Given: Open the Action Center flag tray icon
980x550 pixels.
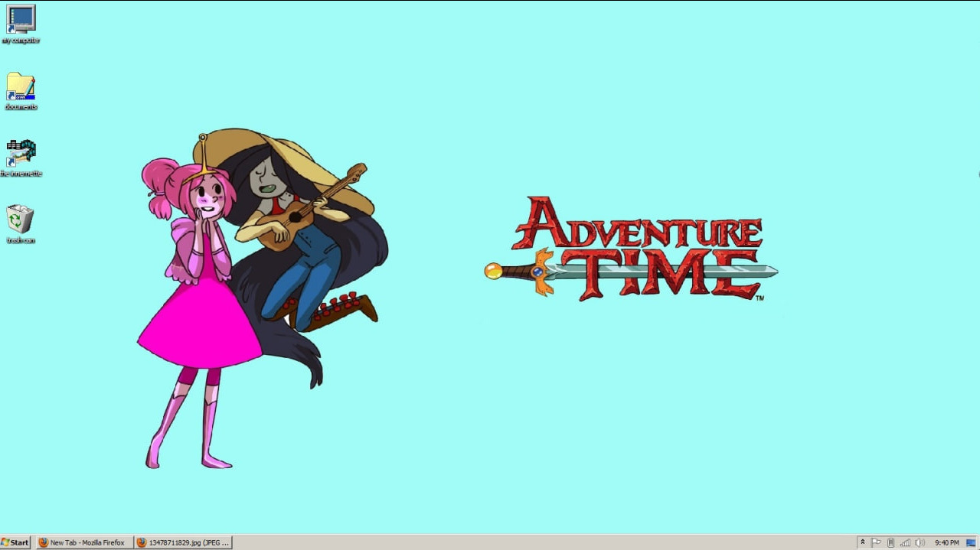Looking at the screenshot, I should tap(877, 542).
